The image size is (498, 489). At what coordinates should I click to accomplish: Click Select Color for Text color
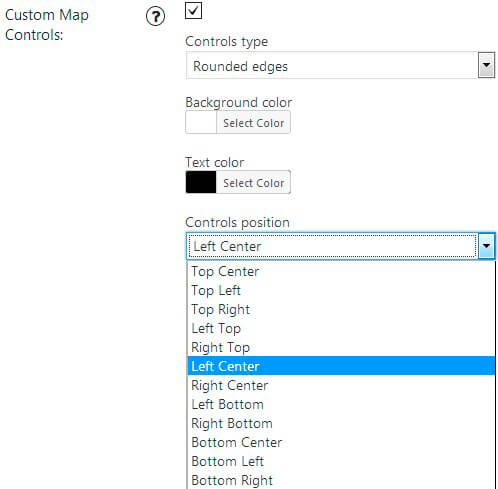(253, 182)
